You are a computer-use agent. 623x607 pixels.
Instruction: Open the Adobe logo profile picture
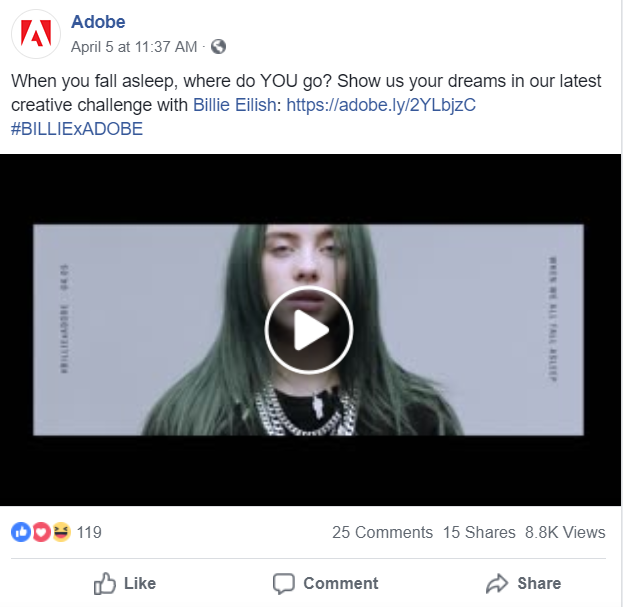pyautogui.click(x=36, y=34)
